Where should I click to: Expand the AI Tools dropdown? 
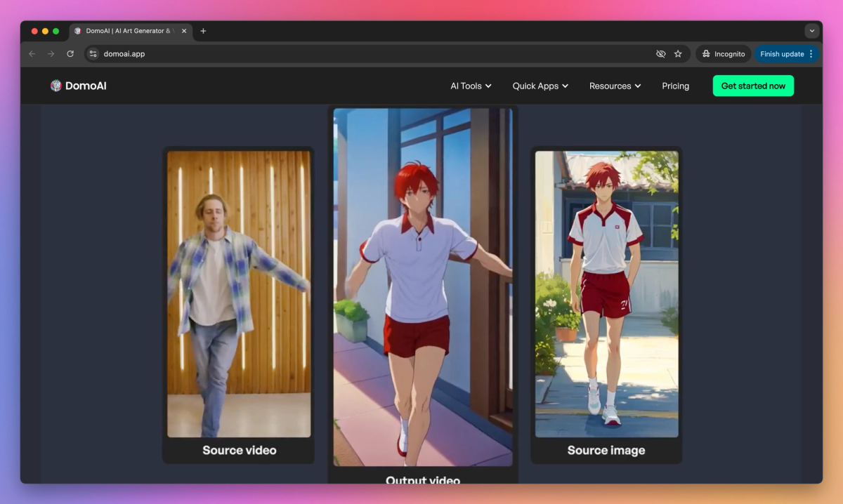click(x=471, y=86)
